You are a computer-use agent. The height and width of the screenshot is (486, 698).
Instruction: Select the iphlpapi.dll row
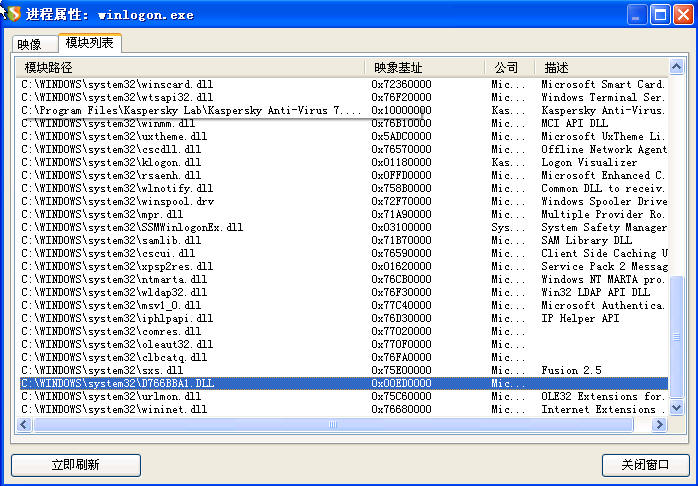(344, 318)
